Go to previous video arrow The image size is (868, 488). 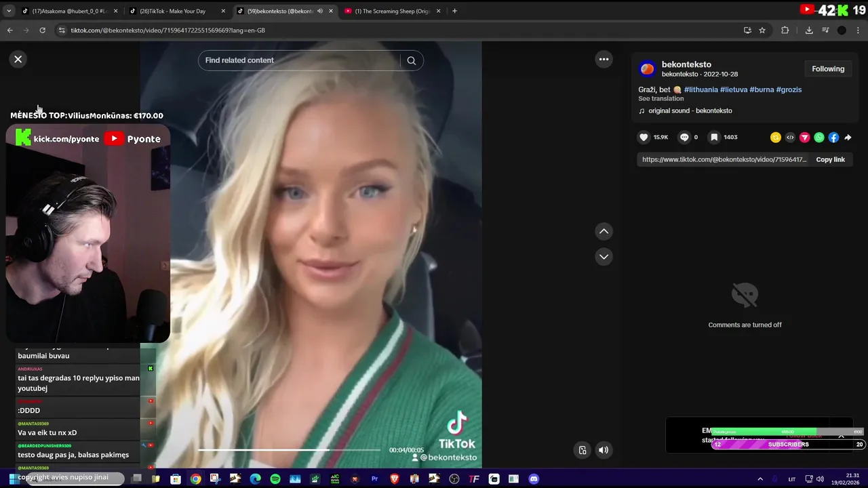click(604, 232)
